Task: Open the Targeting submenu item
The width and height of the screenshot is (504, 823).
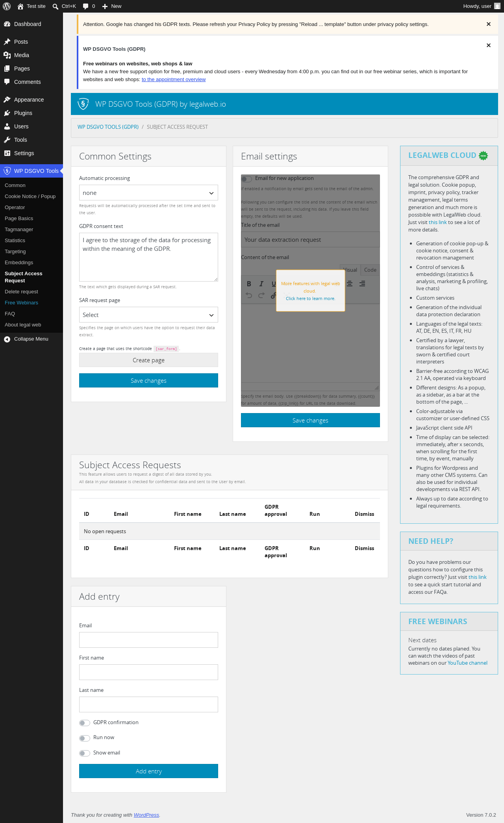Action: [15, 252]
